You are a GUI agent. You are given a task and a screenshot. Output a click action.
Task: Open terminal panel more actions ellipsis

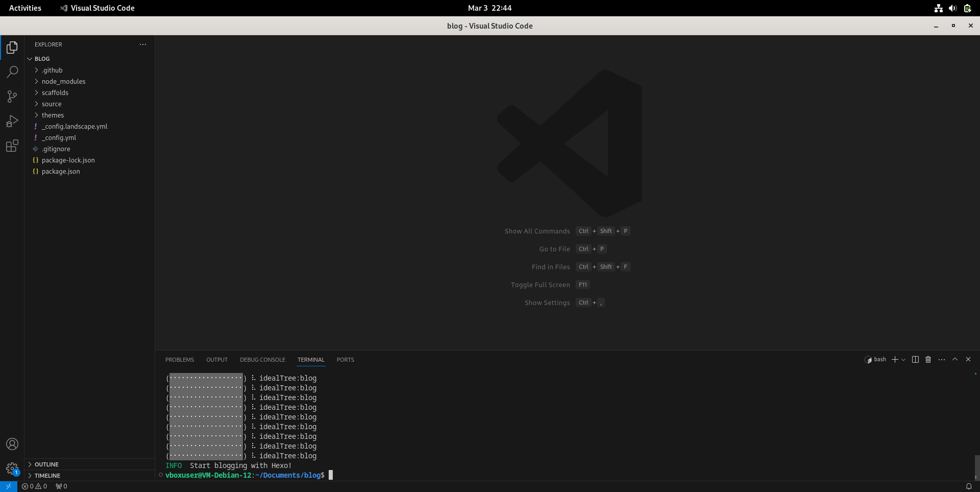(942, 360)
